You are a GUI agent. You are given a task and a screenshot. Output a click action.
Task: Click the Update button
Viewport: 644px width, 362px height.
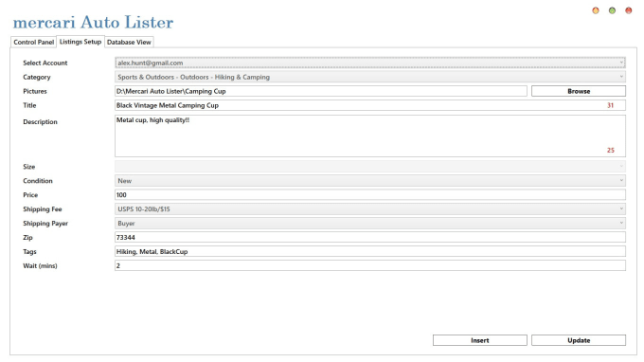pos(579,340)
